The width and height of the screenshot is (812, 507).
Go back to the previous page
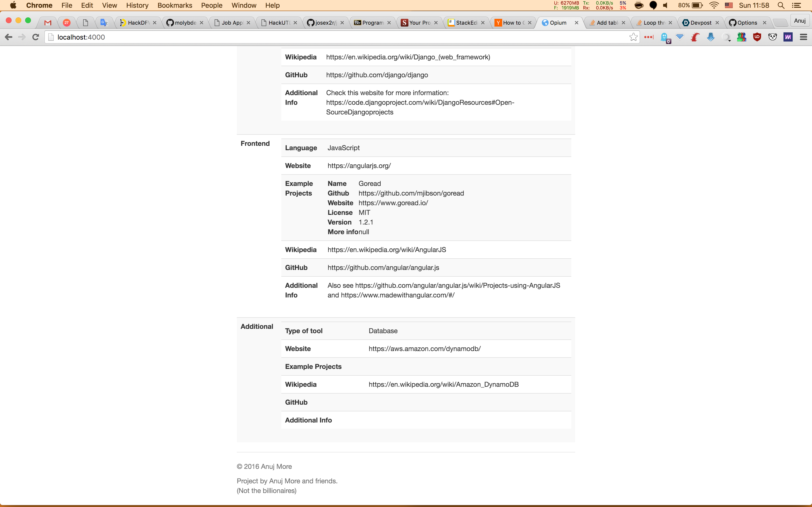pyautogui.click(x=9, y=37)
